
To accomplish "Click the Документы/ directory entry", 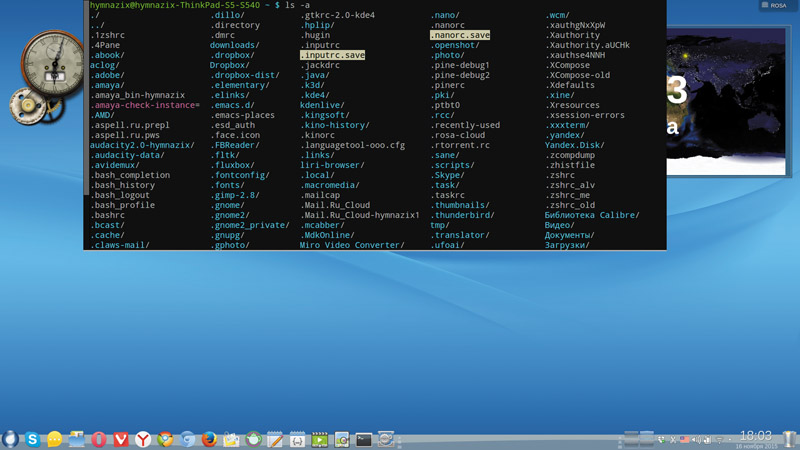I will tap(569, 235).
